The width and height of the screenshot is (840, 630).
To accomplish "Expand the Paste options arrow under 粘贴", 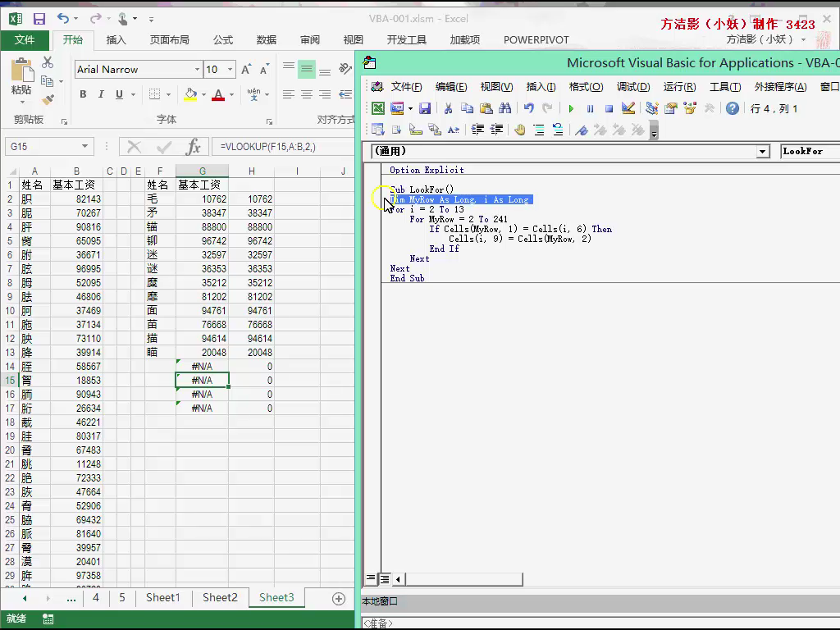I will [x=22, y=102].
